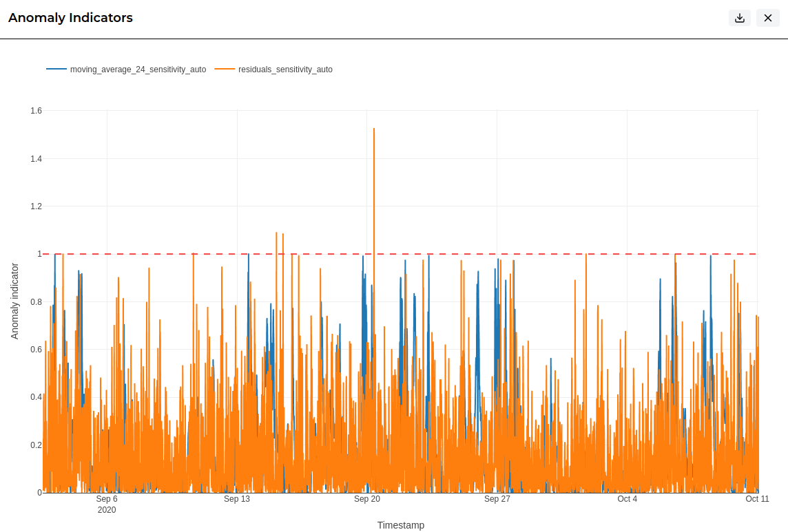Click the Anomaly Indicators heading
The height and width of the screenshot is (532, 788).
coord(70,18)
